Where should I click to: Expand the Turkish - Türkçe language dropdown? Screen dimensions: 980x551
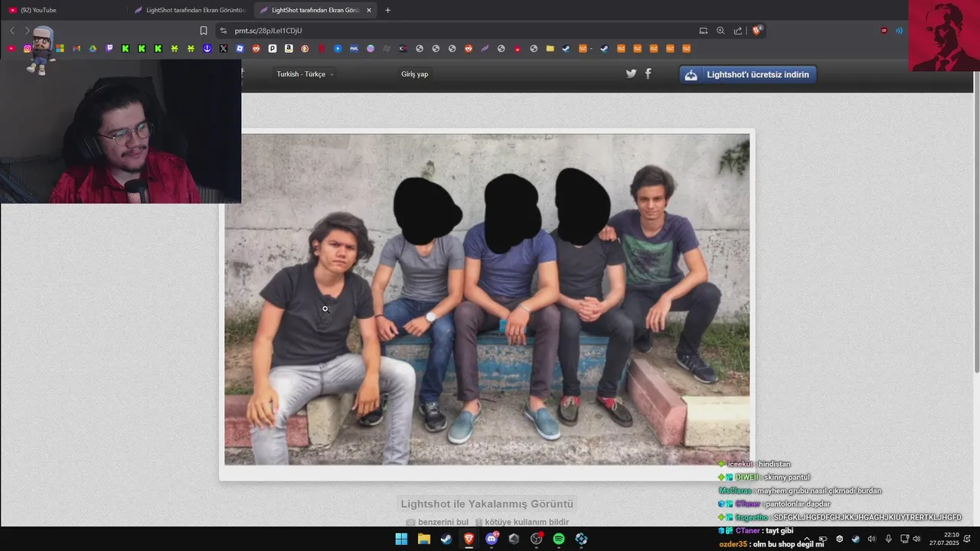305,74
